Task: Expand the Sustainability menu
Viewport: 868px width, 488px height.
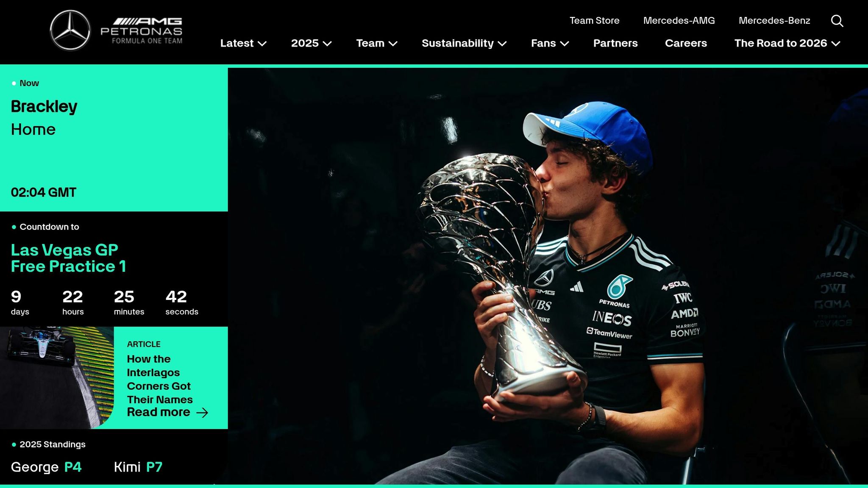Action: click(x=464, y=43)
